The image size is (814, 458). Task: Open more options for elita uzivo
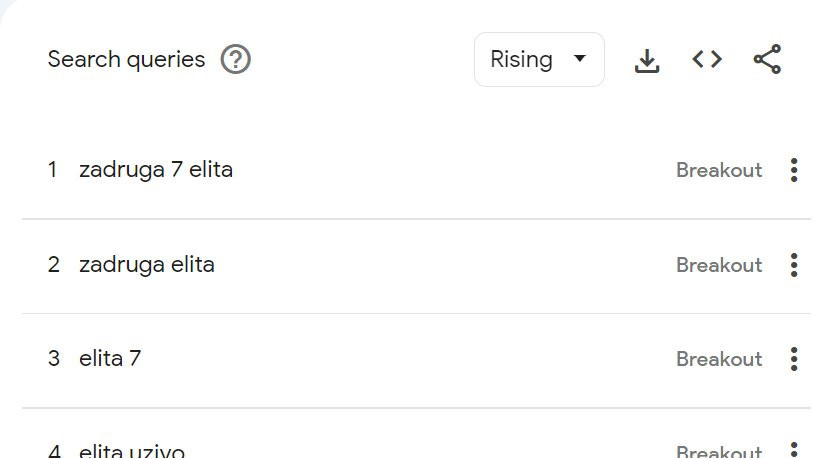tap(794, 450)
